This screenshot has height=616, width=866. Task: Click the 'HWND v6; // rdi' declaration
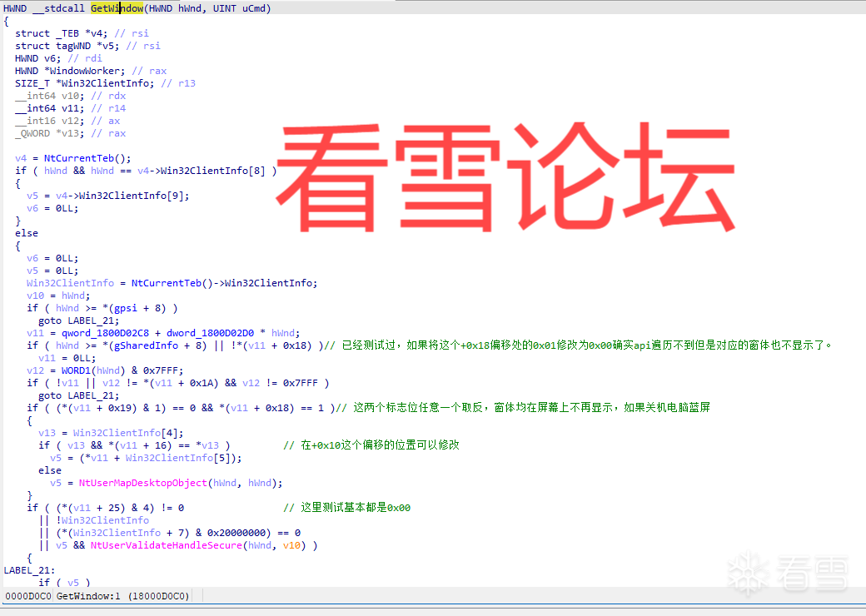tap(58, 58)
